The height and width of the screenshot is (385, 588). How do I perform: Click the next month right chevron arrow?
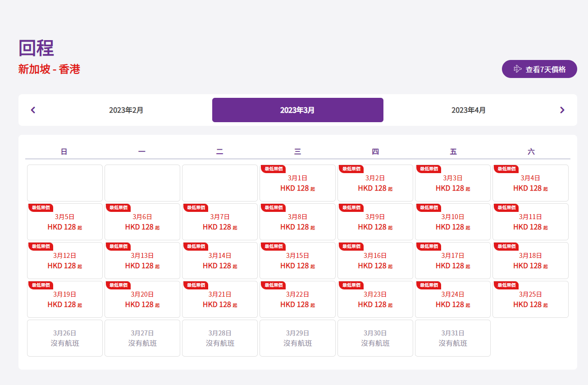point(562,110)
